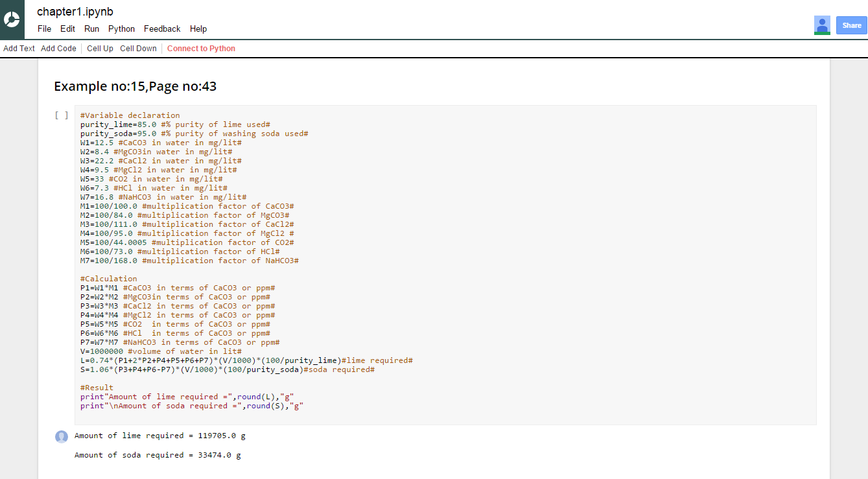Open the Run menu
This screenshot has height=479, width=868.
tap(92, 29)
